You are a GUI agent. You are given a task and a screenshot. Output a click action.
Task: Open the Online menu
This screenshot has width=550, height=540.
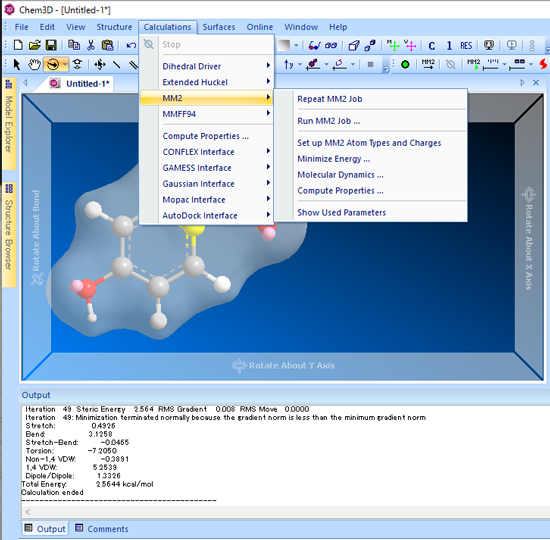tap(260, 27)
